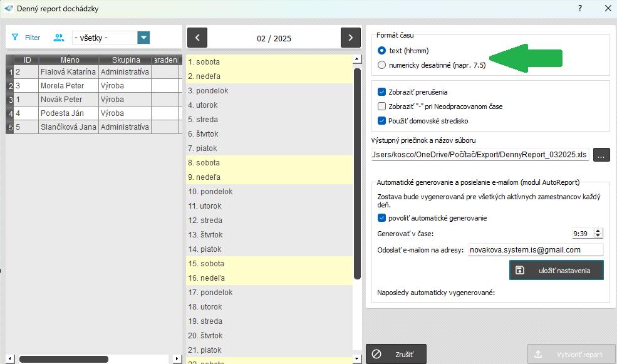The width and height of the screenshot is (617, 364).
Task: Toggle Zobraziť prerušenia checkbox
Action: (382, 92)
